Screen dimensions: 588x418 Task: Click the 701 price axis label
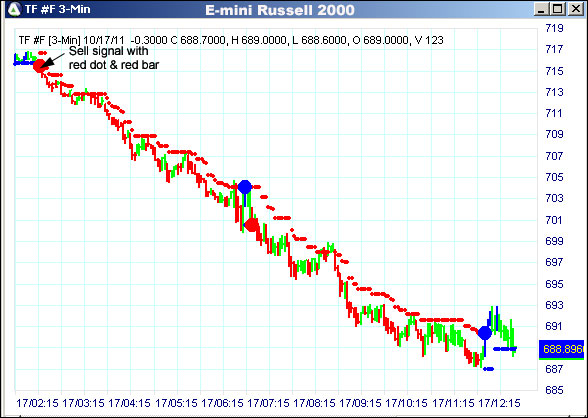tap(554, 220)
